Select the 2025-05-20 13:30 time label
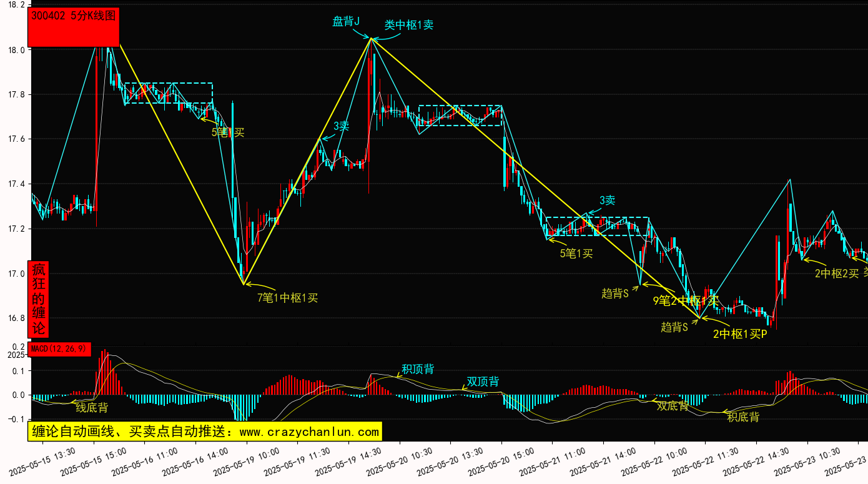 pos(451,461)
